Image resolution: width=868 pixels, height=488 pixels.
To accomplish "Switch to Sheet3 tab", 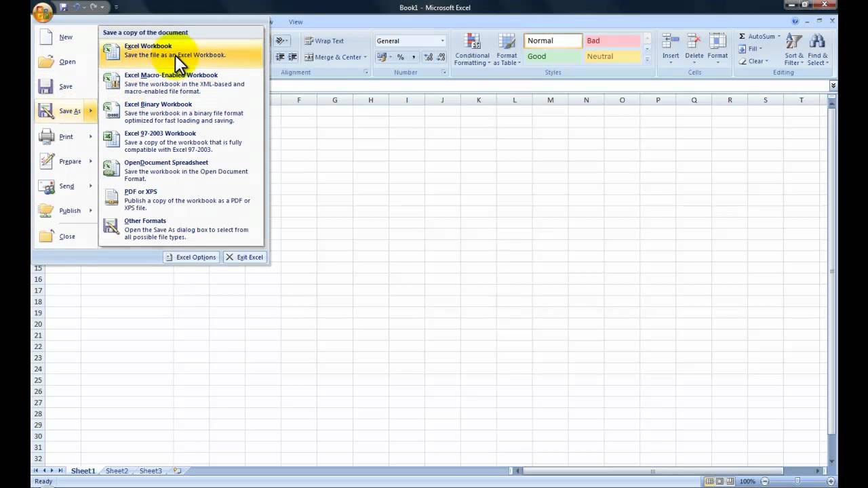I will coord(151,470).
